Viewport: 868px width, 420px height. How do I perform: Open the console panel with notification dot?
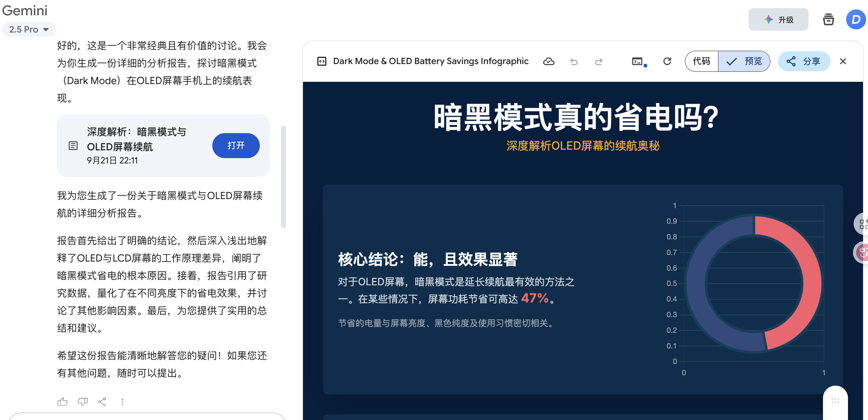click(638, 61)
